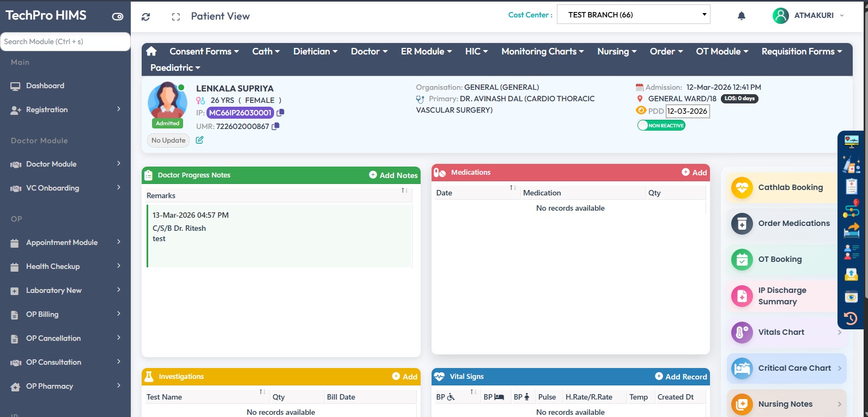Open the Monitoring Charts menu
The width and height of the screenshot is (868, 417).
542,52
